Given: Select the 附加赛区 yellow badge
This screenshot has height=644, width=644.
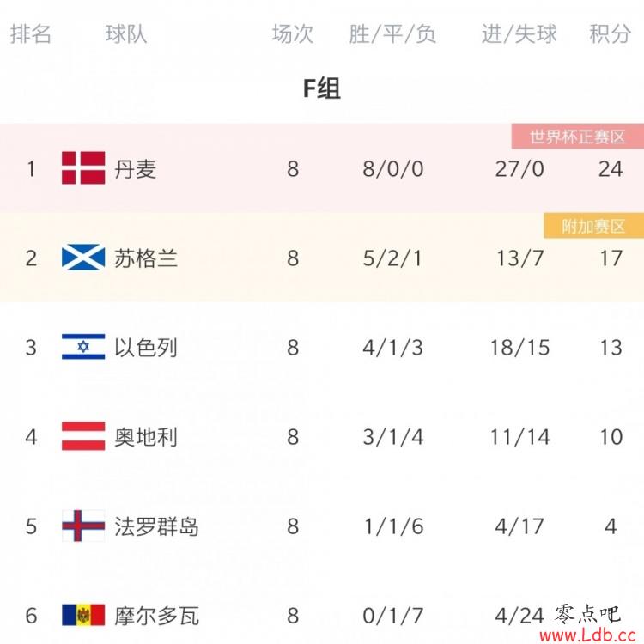Looking at the screenshot, I should pos(593,226).
